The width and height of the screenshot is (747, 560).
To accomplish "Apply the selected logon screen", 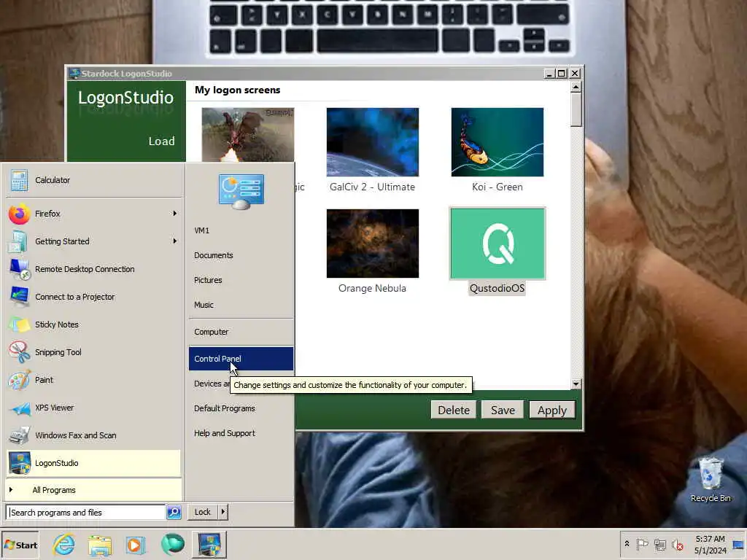I will pos(552,410).
